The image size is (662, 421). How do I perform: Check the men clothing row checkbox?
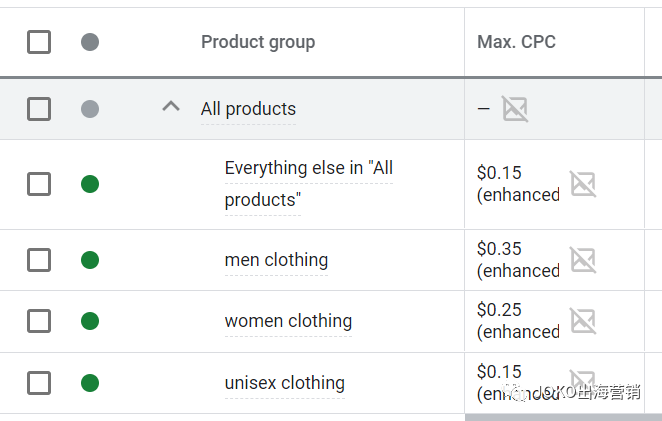pos(39,260)
